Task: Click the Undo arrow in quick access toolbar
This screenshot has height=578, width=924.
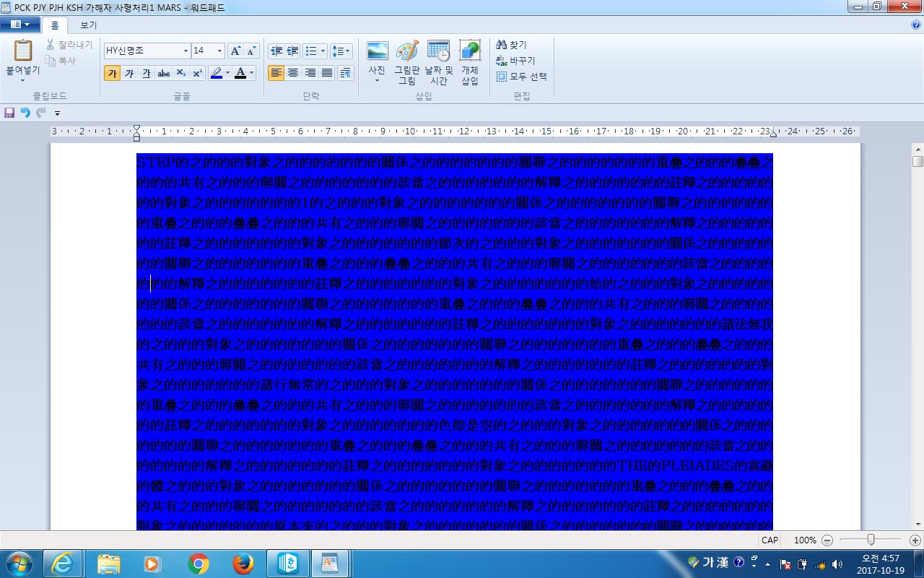Action: click(25, 113)
